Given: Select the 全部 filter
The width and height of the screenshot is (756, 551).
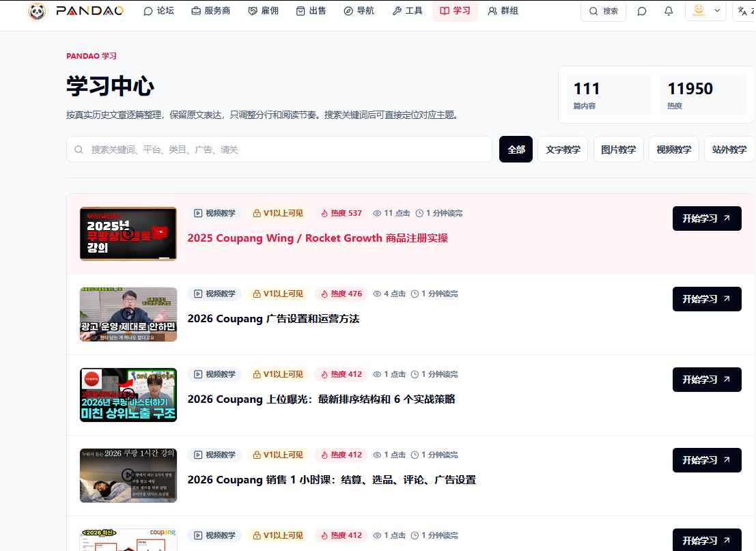Looking at the screenshot, I should [x=516, y=150].
